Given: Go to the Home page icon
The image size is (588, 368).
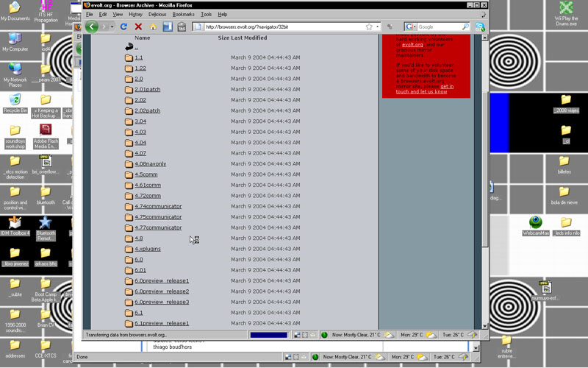Looking at the screenshot, I should tap(153, 26).
